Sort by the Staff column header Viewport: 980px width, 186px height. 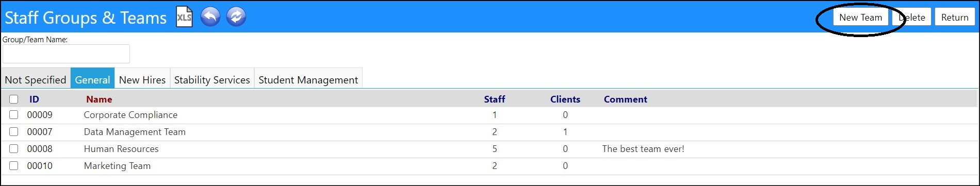point(494,99)
